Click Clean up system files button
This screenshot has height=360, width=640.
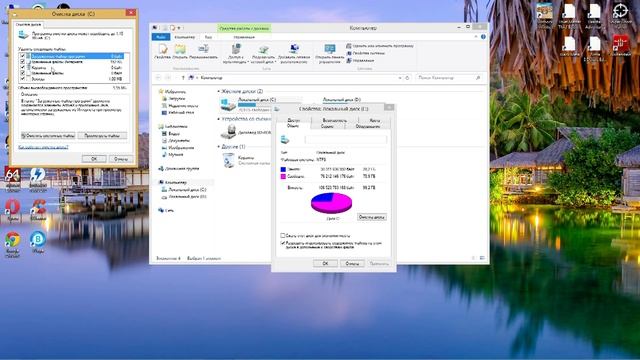[48, 136]
